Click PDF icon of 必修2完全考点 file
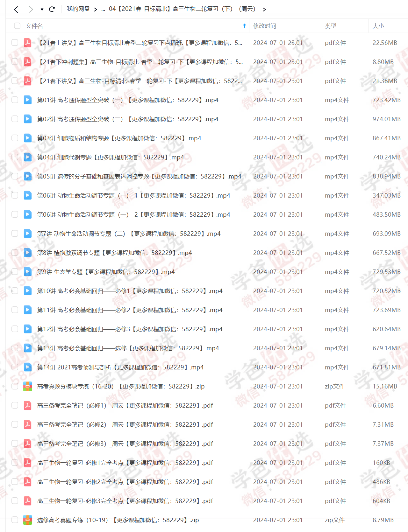 [x=28, y=482]
